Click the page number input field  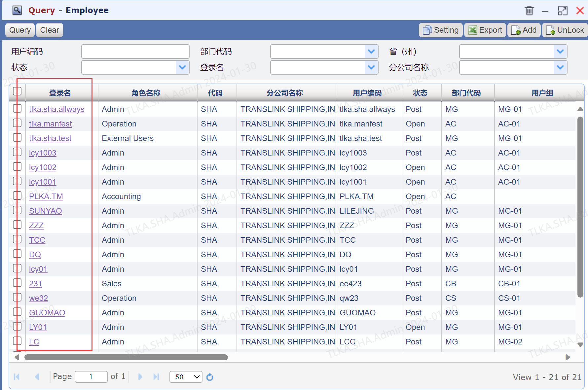coord(91,377)
